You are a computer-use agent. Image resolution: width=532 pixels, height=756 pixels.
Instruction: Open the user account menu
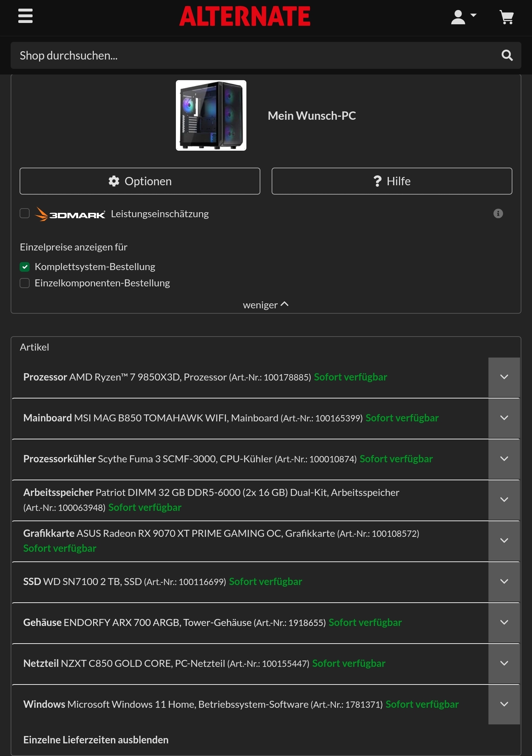[x=464, y=17]
